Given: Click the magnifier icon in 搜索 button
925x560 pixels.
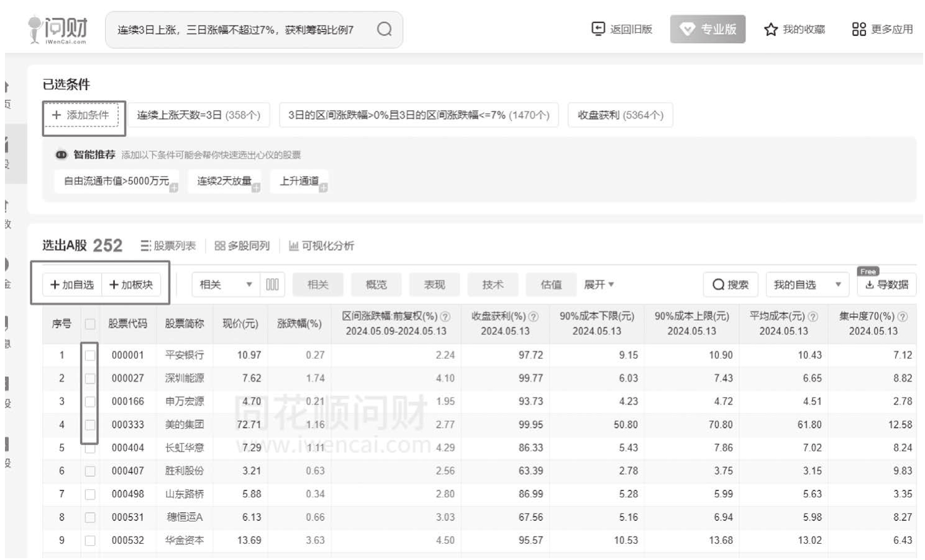Looking at the screenshot, I should tap(719, 284).
